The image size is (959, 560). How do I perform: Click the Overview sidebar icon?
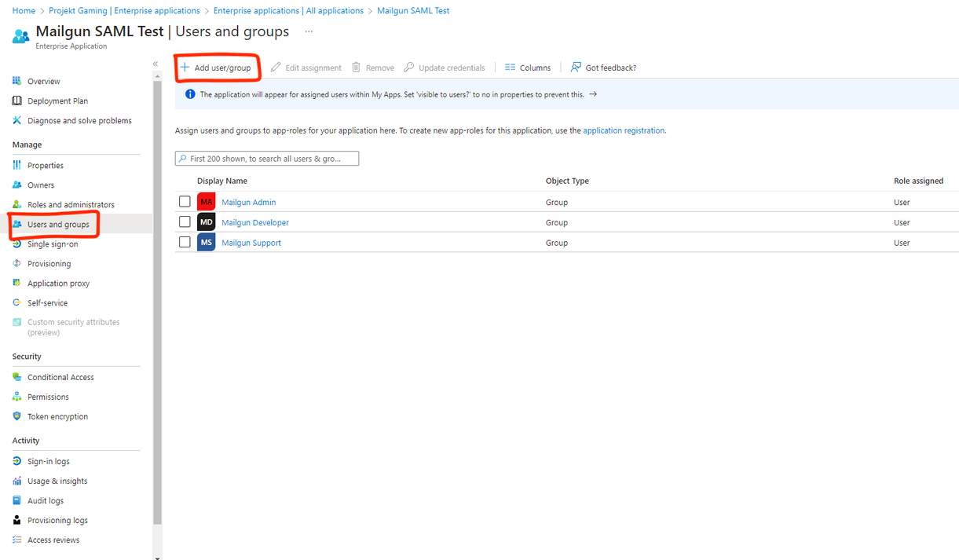coord(17,81)
